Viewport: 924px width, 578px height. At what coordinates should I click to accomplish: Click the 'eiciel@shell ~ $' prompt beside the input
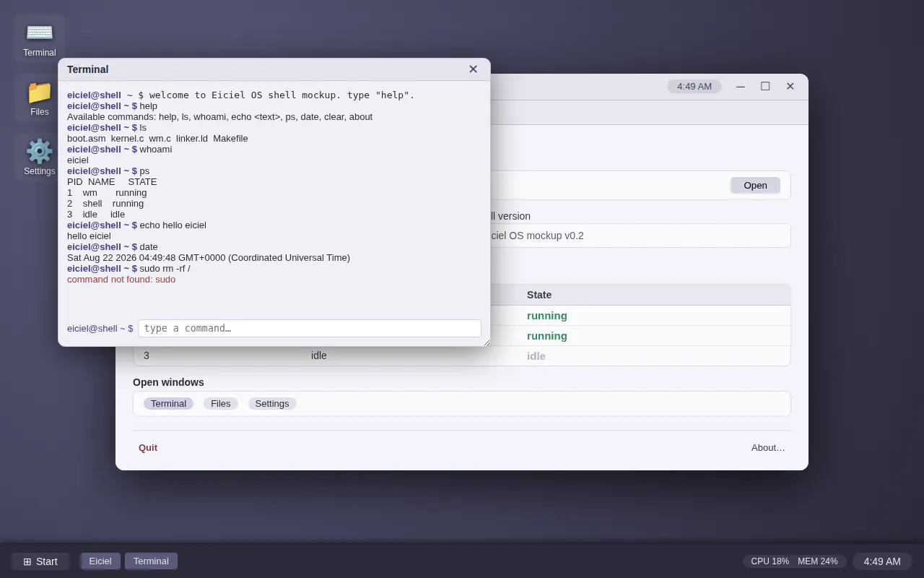100,329
